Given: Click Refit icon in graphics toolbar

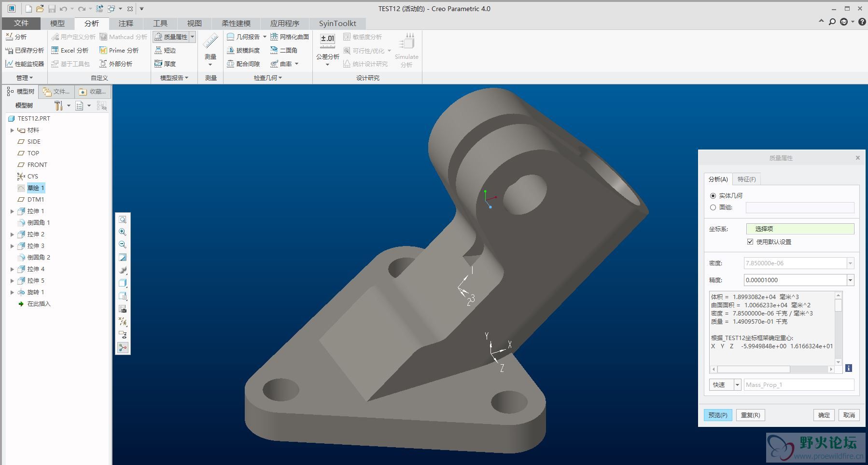Looking at the screenshot, I should pos(123,219).
